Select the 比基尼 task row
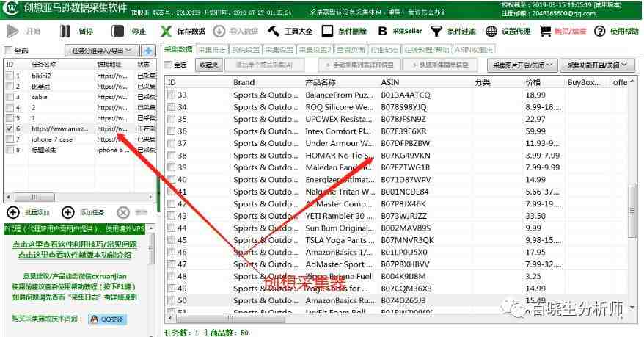644x337 pixels. coord(81,87)
